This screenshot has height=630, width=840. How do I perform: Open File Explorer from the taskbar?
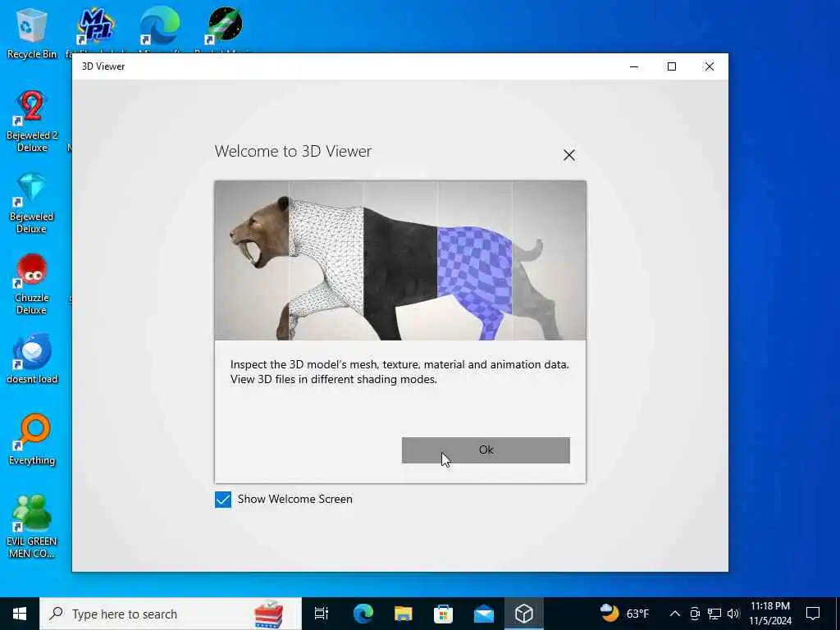click(x=404, y=614)
